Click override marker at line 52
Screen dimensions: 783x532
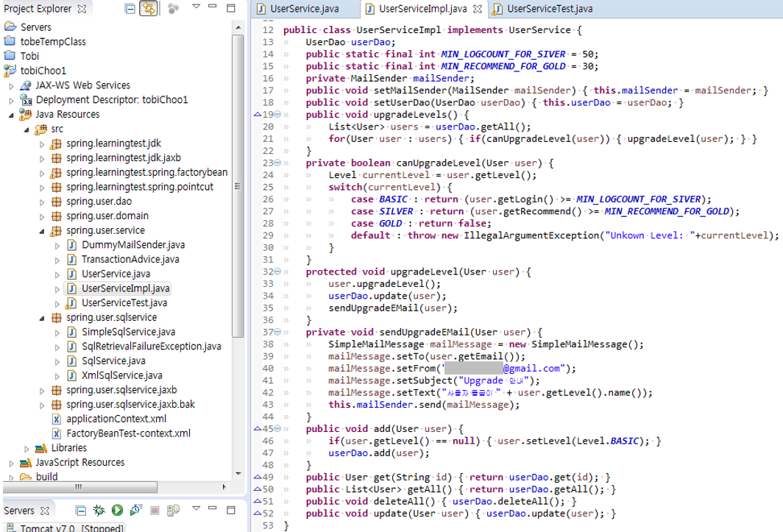pyautogui.click(x=258, y=513)
